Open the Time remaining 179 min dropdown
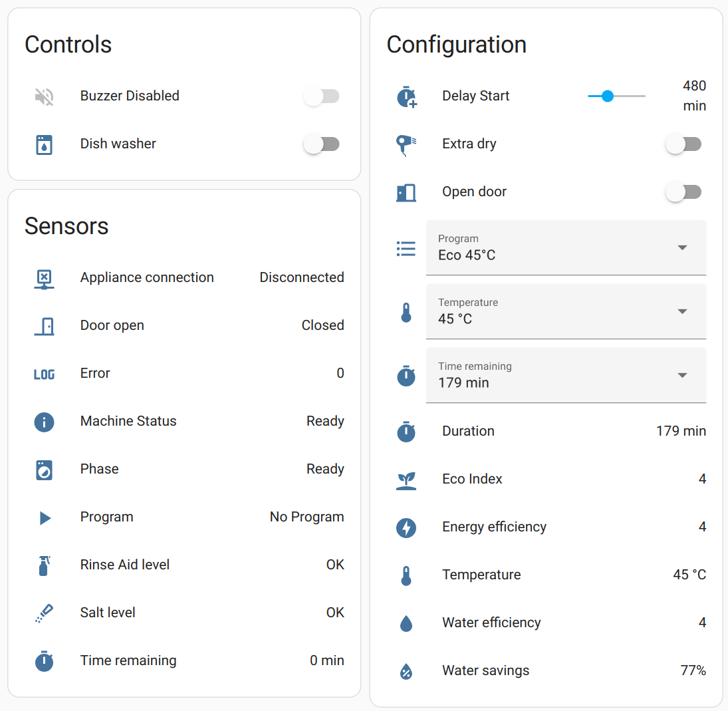Image resolution: width=728 pixels, height=711 pixels. (x=566, y=375)
